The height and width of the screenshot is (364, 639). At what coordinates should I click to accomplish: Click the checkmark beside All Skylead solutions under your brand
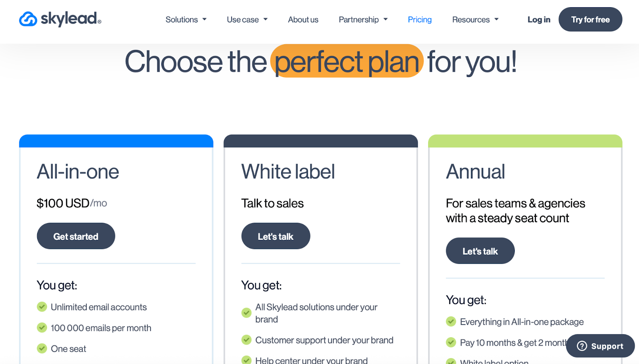click(246, 313)
